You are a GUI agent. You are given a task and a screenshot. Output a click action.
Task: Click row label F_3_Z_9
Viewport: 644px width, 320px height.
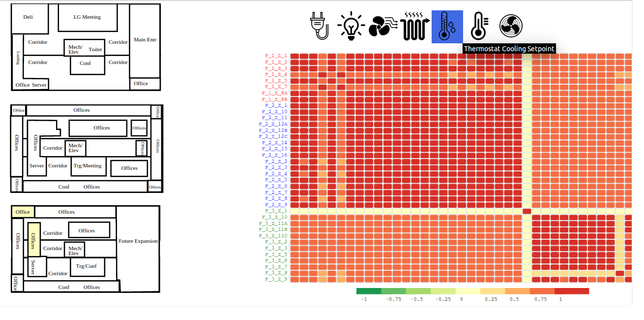(276, 279)
